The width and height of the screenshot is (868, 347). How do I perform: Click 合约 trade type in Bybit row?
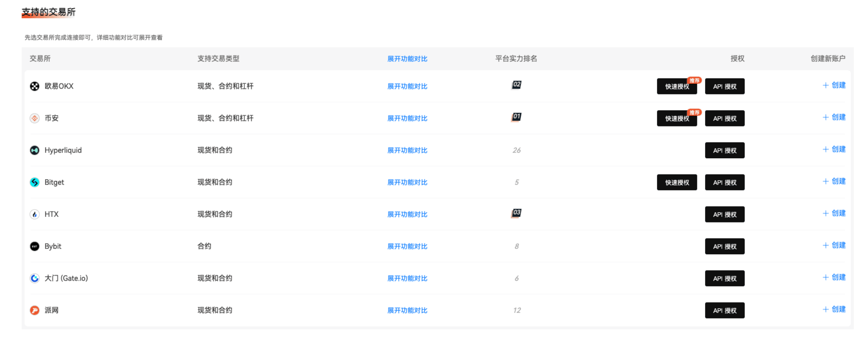pos(204,246)
